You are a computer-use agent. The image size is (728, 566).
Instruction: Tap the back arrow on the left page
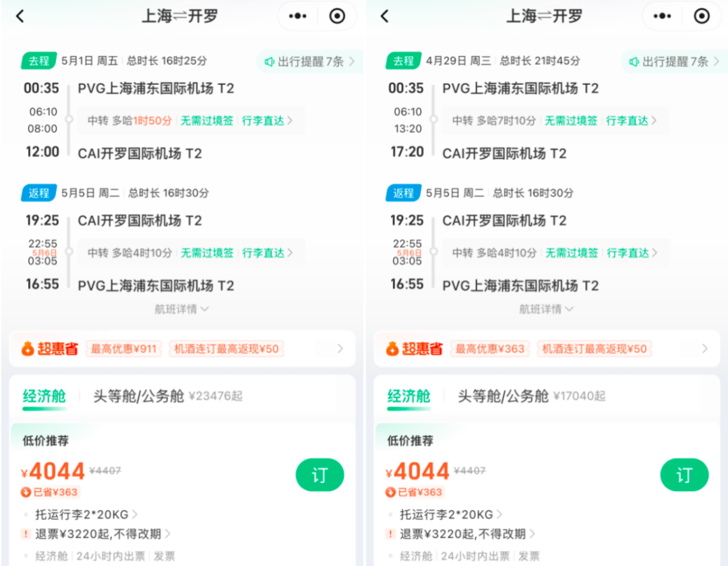[x=20, y=16]
